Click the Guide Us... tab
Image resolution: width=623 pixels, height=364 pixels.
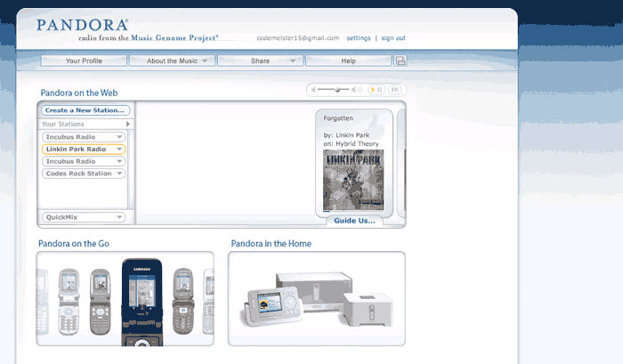(354, 221)
